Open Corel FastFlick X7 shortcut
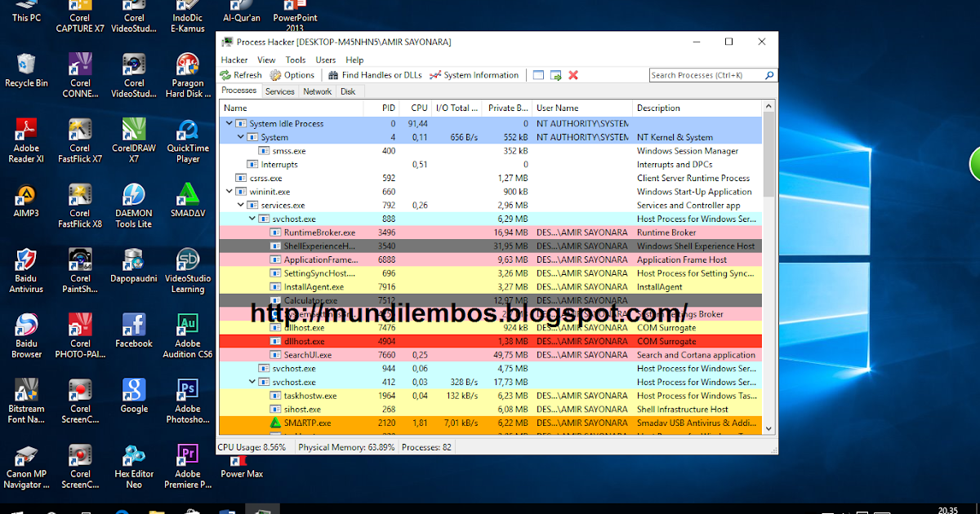 coord(80,140)
